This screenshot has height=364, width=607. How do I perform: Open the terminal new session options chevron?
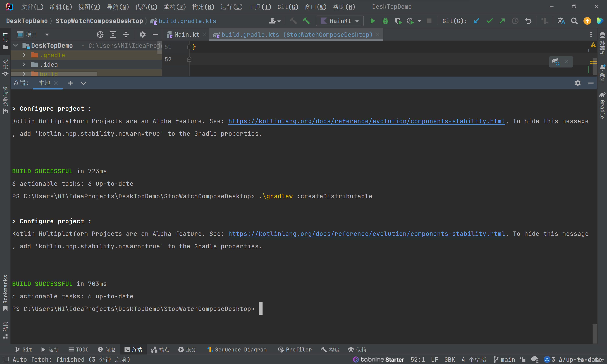click(x=83, y=83)
